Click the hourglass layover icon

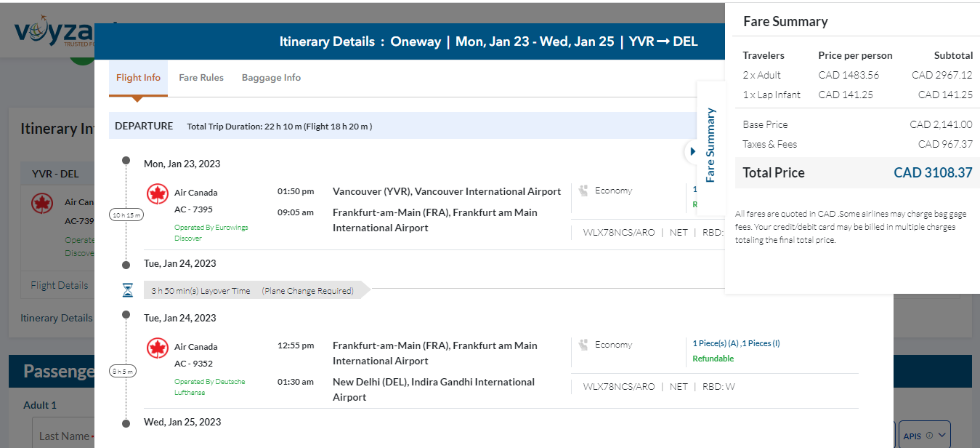coord(128,290)
